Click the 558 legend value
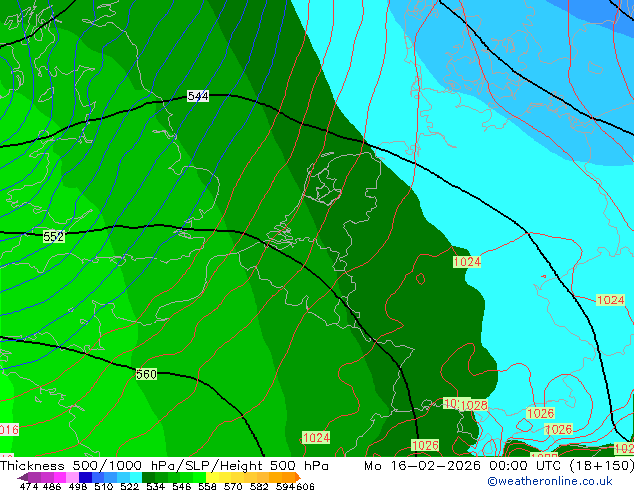 point(207,486)
